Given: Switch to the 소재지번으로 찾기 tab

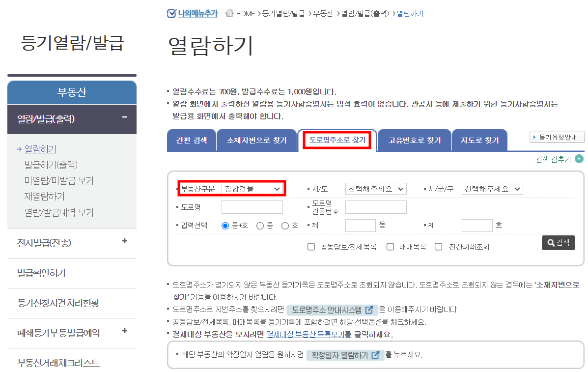Looking at the screenshot, I should pyautogui.click(x=257, y=140).
